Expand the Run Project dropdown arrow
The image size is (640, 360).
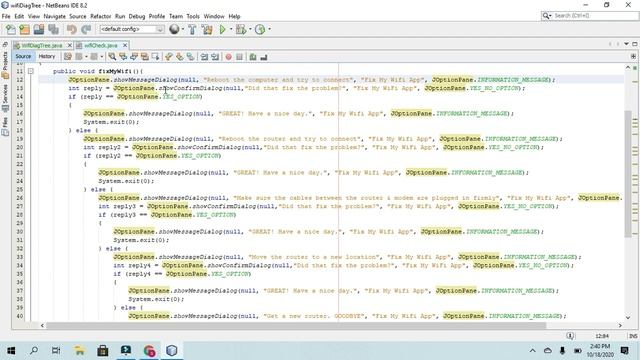click(x=231, y=29)
